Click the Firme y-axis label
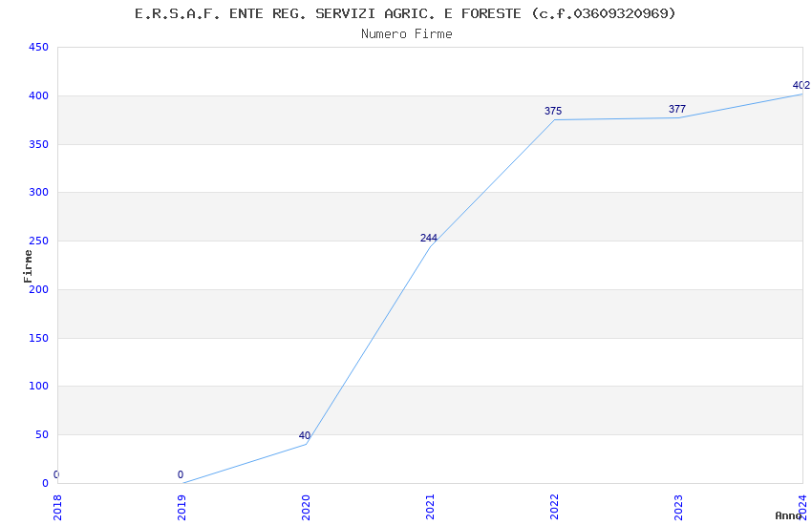Image resolution: width=812 pixels, height=525 pixels. (x=28, y=266)
